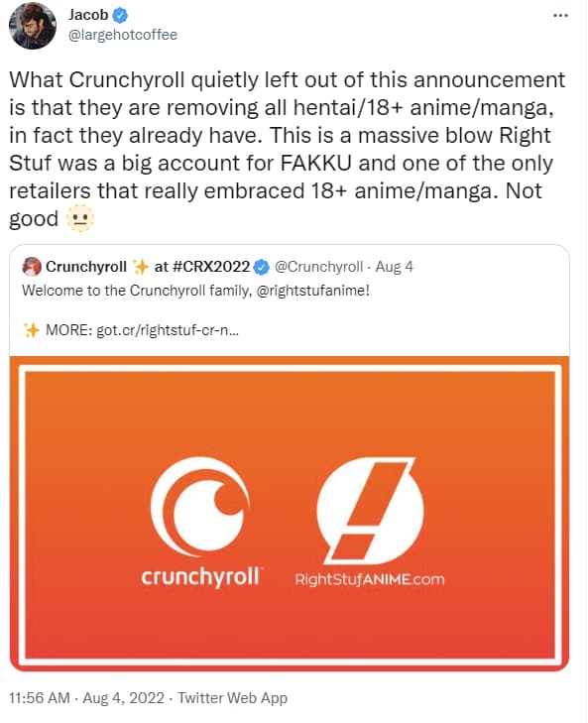
Task: Open Jacob's profile avatar picture
Action: pos(33,26)
